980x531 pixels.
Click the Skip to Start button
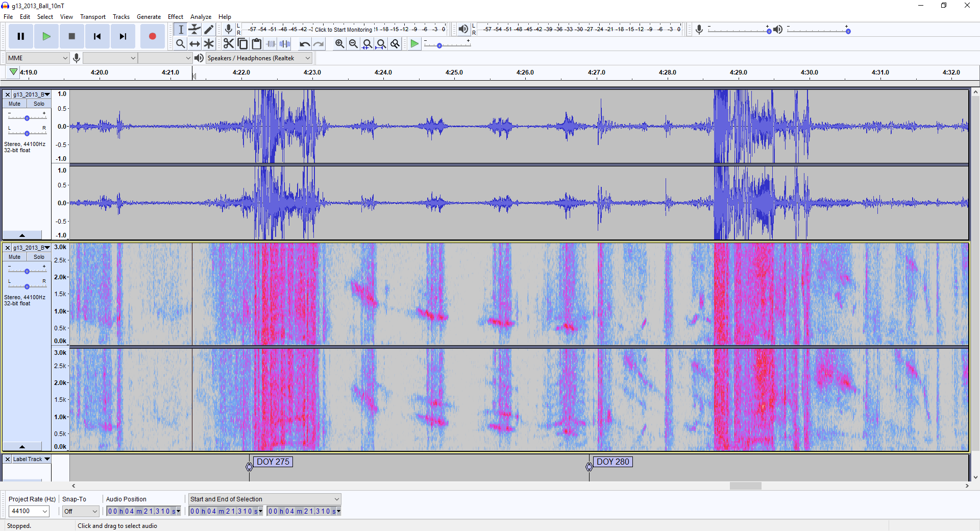97,36
